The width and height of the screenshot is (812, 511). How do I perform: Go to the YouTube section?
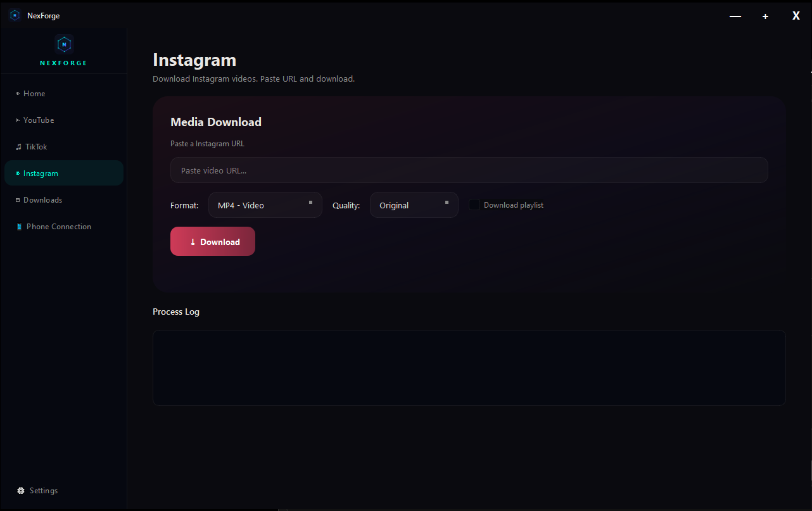(x=64, y=120)
